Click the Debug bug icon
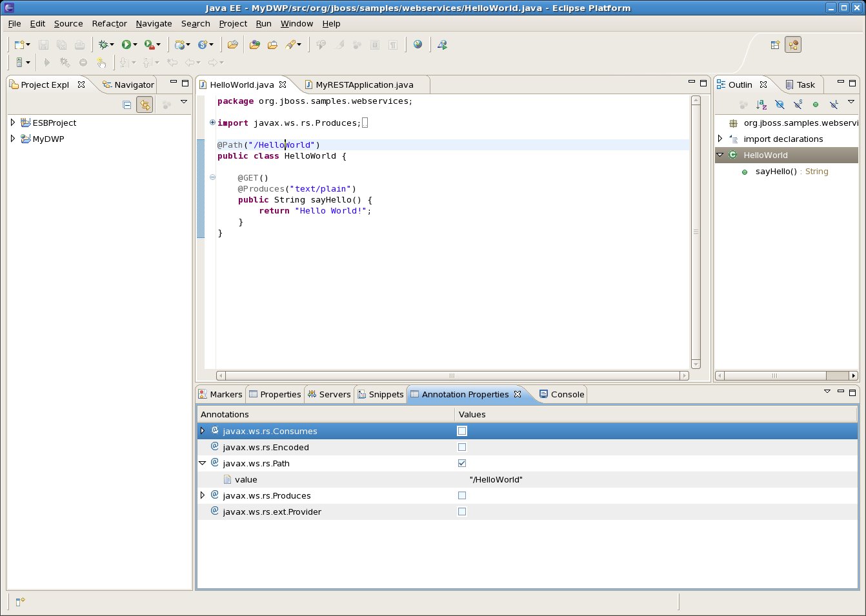Image resolution: width=866 pixels, height=616 pixels. 103,45
